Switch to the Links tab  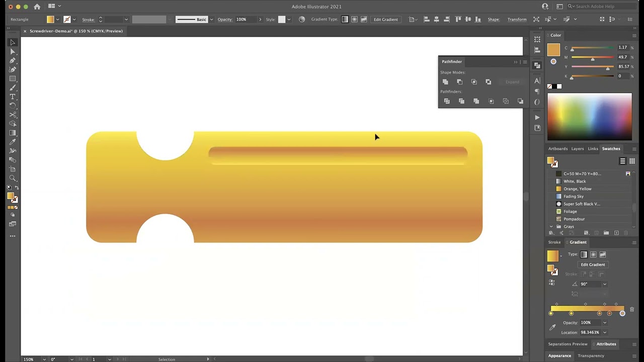pyautogui.click(x=593, y=149)
